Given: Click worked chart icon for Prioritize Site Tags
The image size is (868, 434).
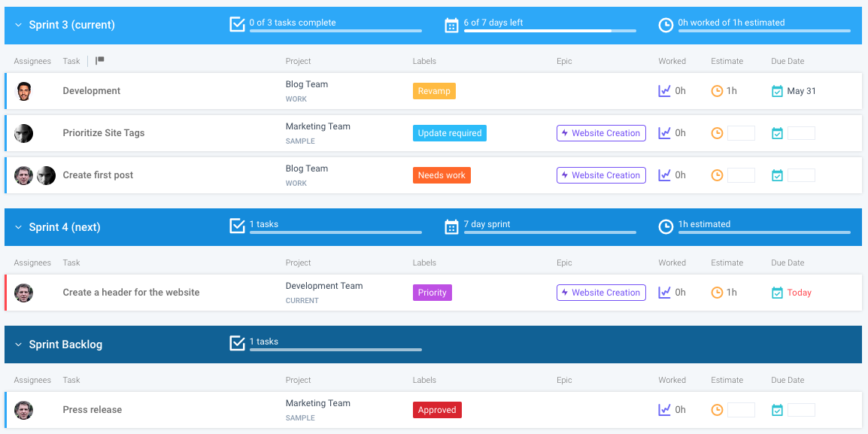Looking at the screenshot, I should (664, 133).
